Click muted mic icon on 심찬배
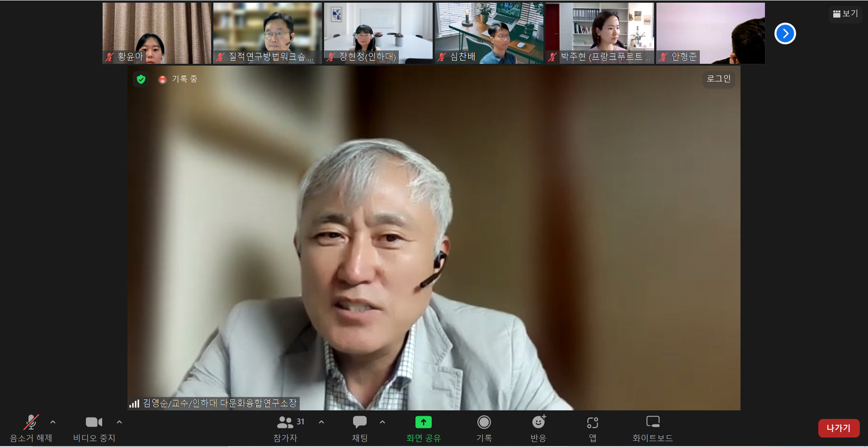Image resolution: width=868 pixels, height=447 pixels. pos(442,57)
